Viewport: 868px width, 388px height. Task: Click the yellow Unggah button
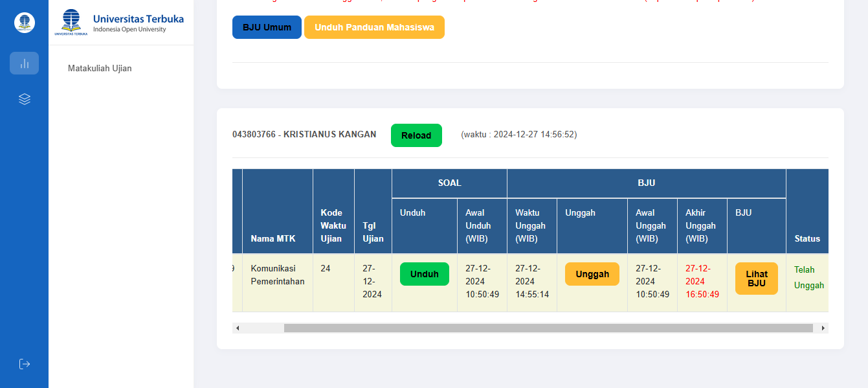coord(592,274)
